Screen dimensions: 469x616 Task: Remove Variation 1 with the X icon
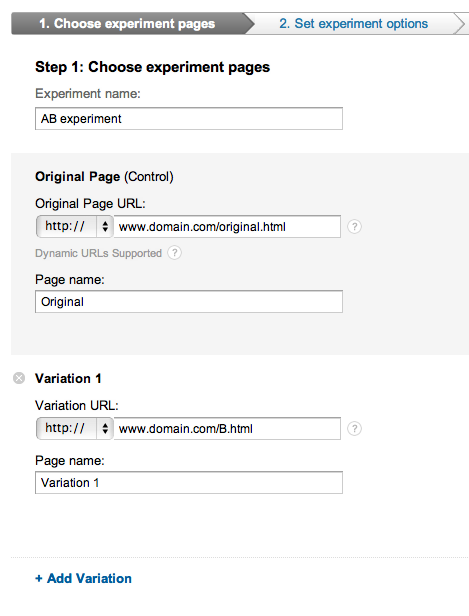click(x=19, y=378)
